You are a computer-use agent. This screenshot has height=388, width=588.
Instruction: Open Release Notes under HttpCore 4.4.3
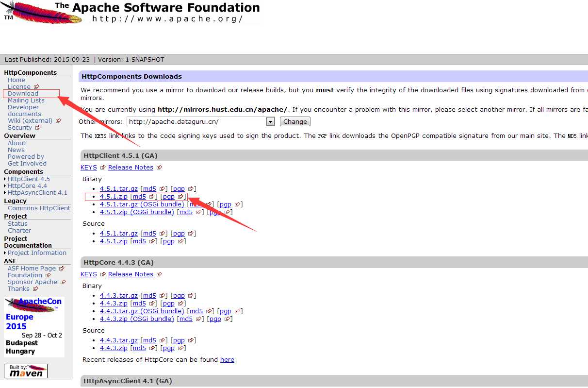(x=131, y=274)
